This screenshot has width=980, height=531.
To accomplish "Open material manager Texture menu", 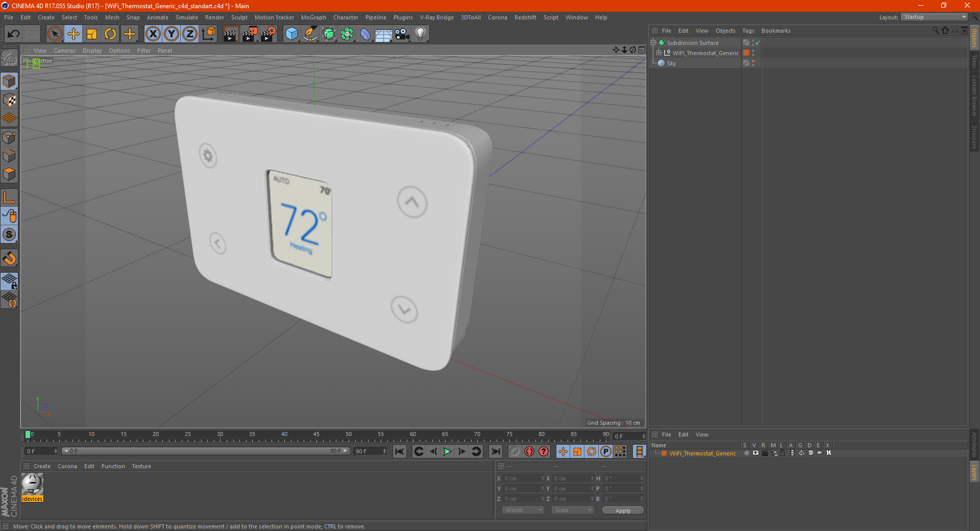I will point(141,466).
